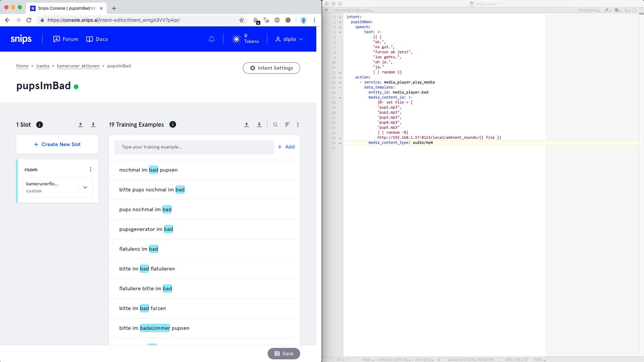Open a new browser tab
Viewport: 644px width, 362px height.
click(114, 8)
